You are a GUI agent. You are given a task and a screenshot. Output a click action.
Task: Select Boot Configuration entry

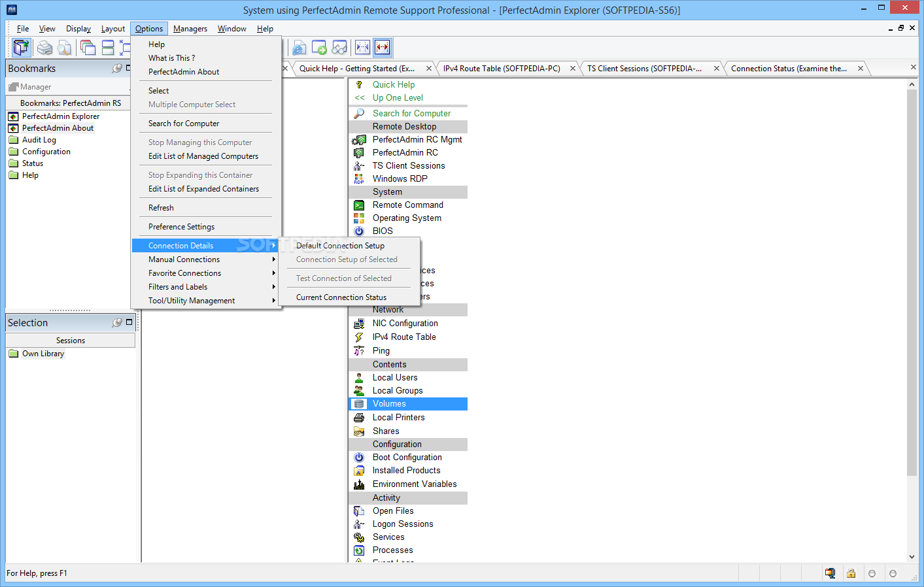pyautogui.click(x=409, y=458)
